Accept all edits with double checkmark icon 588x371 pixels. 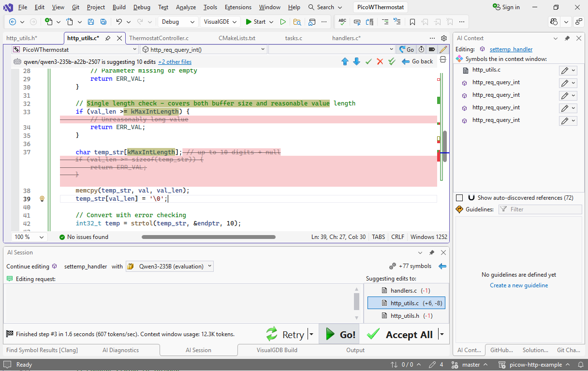[x=392, y=61]
